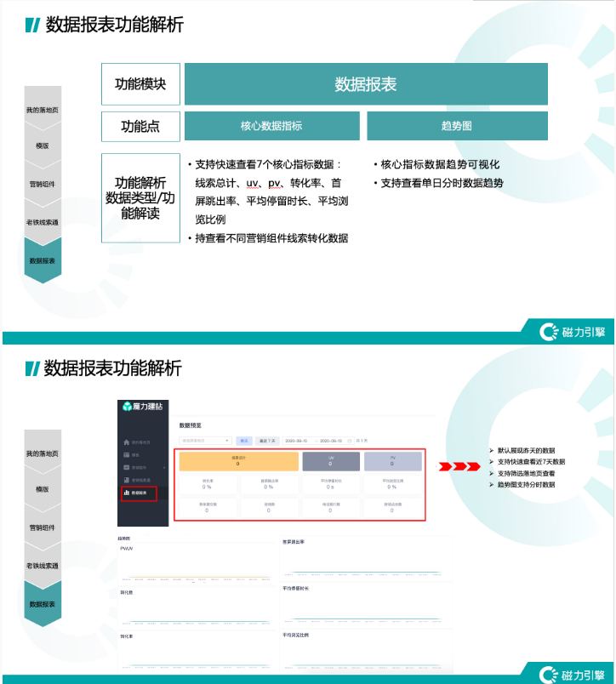This screenshot has height=684, width=616.
Task: Click the upper slide title 数据报表功能解析
Action: [114, 25]
